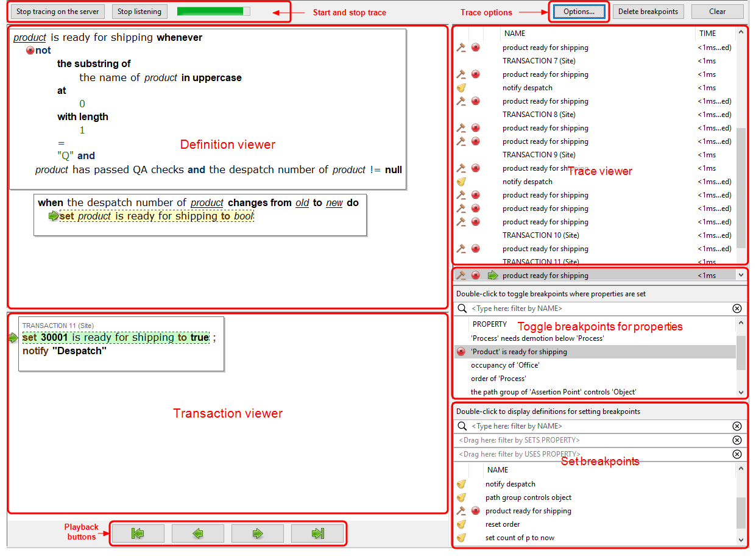Select "order of 'Process'" property

(595, 379)
